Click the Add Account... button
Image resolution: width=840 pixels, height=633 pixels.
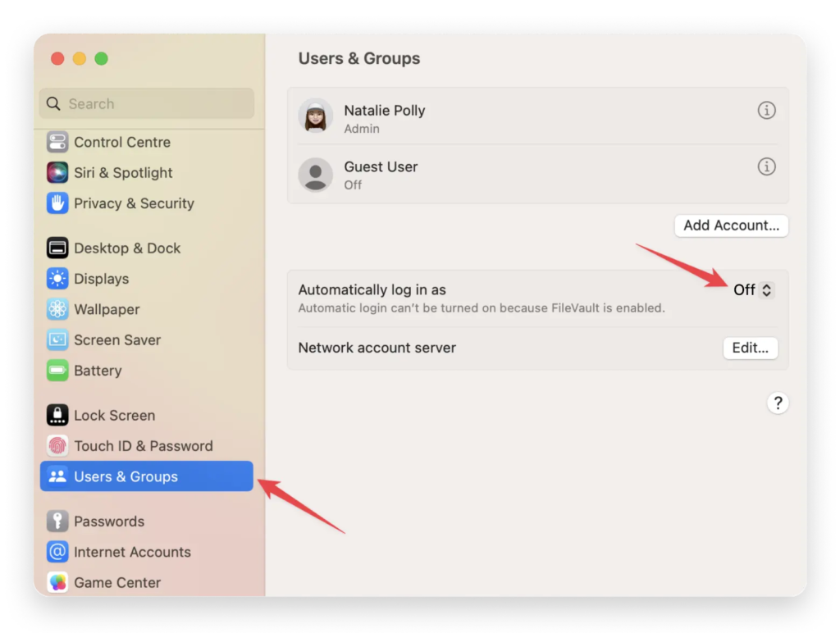(731, 225)
